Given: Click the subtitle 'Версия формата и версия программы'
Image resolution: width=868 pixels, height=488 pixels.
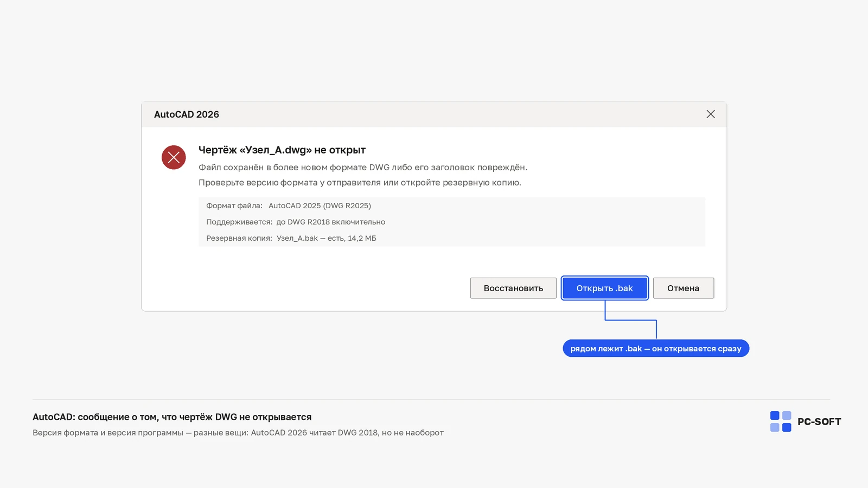Looking at the screenshot, I should [108, 433].
